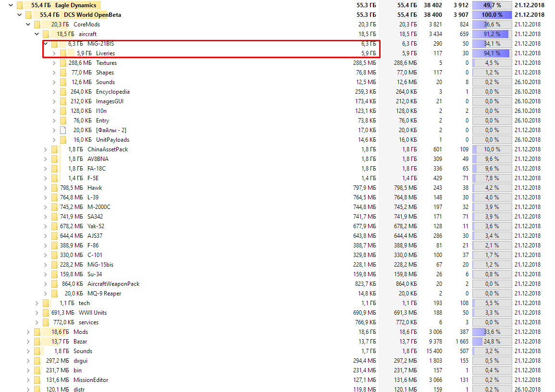The width and height of the screenshot is (555, 392).
Task: Select the CoreMods folder icon
Action: pos(37,24)
